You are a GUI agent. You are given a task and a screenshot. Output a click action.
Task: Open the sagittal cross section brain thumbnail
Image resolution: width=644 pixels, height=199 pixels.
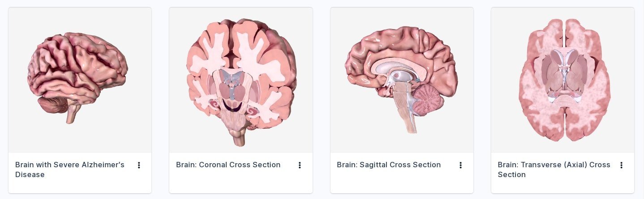pyautogui.click(x=402, y=80)
